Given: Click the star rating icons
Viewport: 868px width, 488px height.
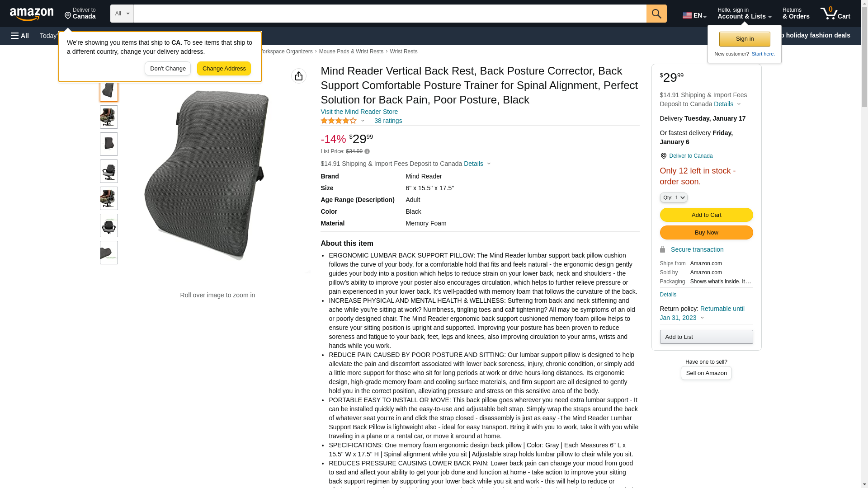Looking at the screenshot, I should pos(339,121).
